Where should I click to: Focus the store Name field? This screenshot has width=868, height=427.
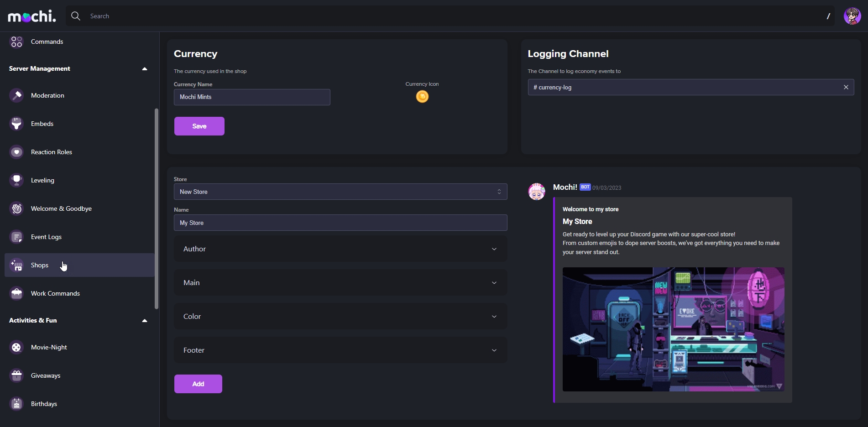click(x=340, y=223)
